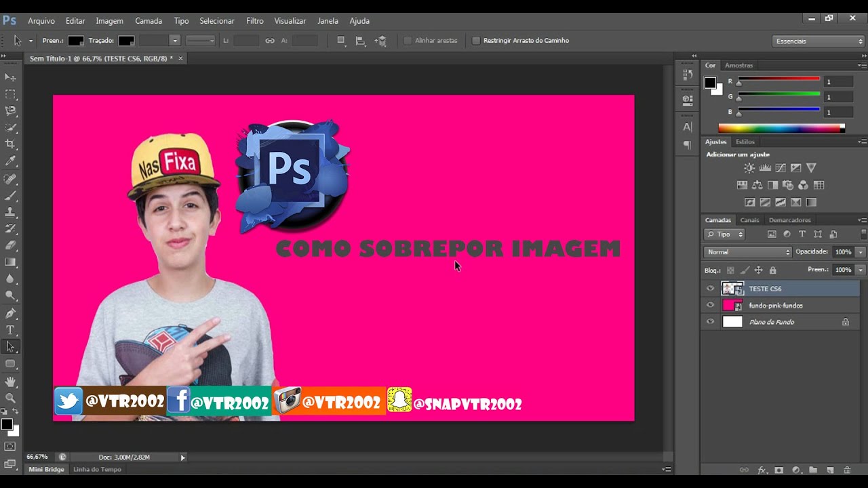The width and height of the screenshot is (868, 488).
Task: Select the Move tool
Action: pyautogui.click(x=10, y=77)
